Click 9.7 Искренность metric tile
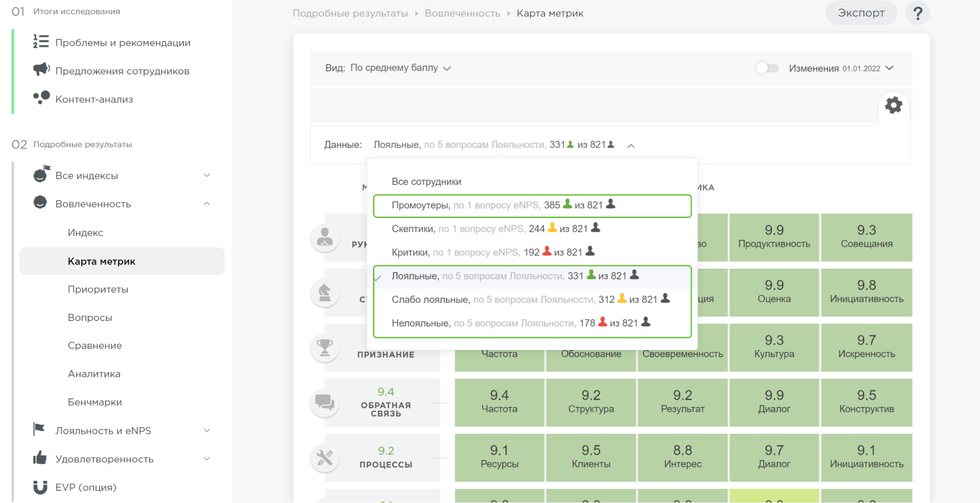 [x=867, y=348]
